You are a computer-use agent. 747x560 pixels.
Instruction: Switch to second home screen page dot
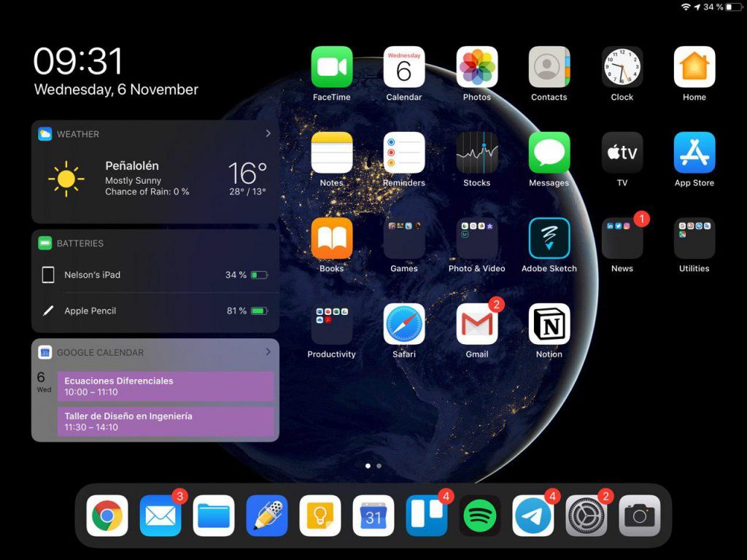coord(379,465)
